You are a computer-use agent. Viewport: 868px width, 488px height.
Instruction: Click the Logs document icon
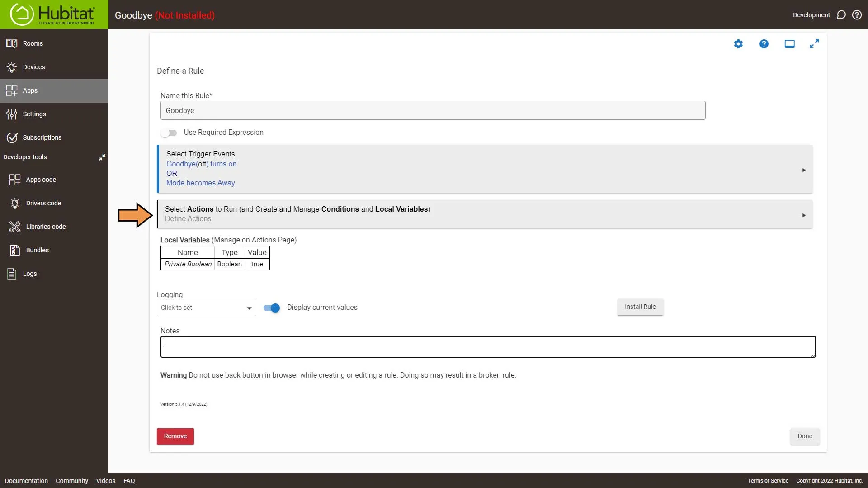point(12,274)
